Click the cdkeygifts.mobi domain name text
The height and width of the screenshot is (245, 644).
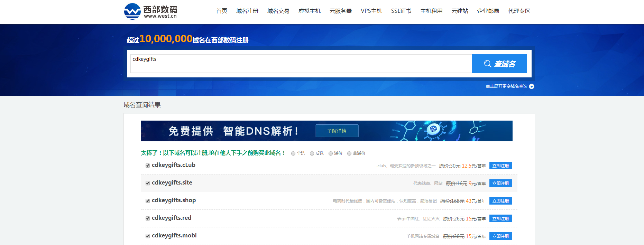click(174, 236)
